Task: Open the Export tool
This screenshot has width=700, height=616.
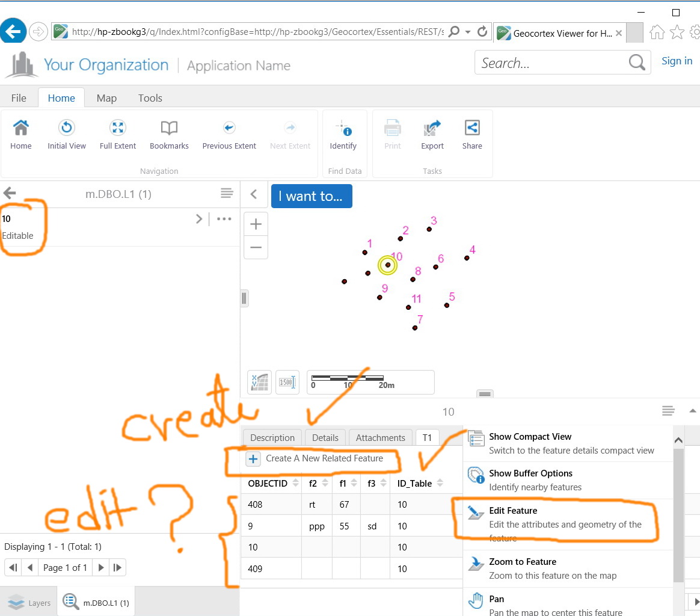Action: pyautogui.click(x=432, y=135)
